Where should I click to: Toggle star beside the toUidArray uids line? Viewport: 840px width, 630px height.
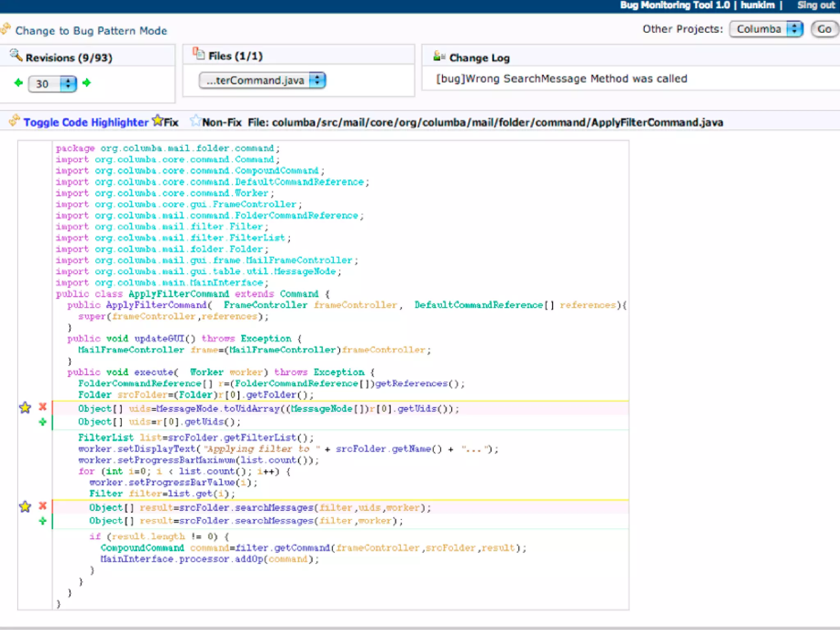pos(25,407)
